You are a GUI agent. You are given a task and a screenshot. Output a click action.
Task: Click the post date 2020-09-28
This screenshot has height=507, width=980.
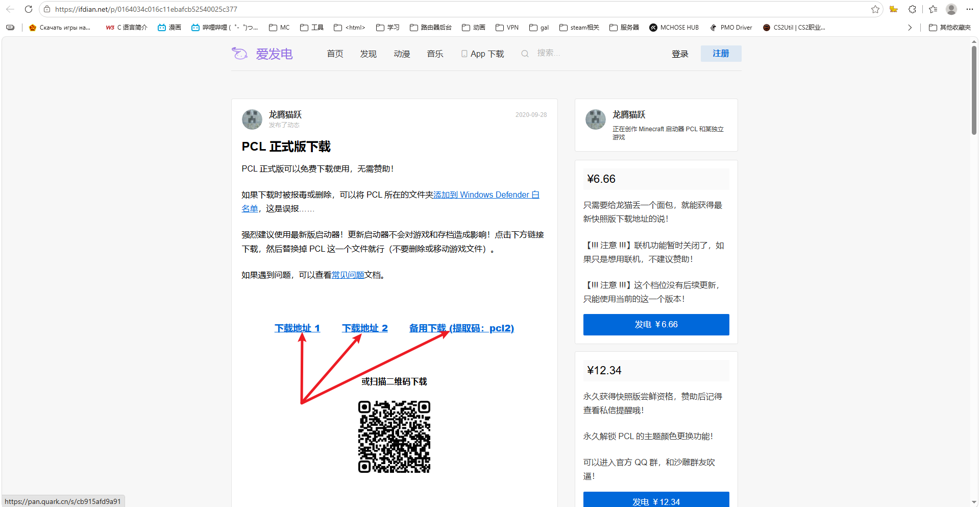point(531,115)
